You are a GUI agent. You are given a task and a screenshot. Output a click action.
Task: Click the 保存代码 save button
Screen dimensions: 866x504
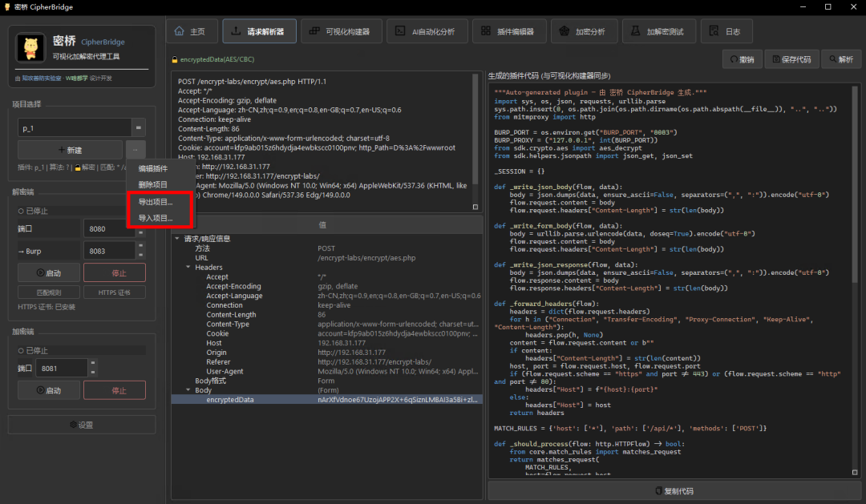coord(791,59)
